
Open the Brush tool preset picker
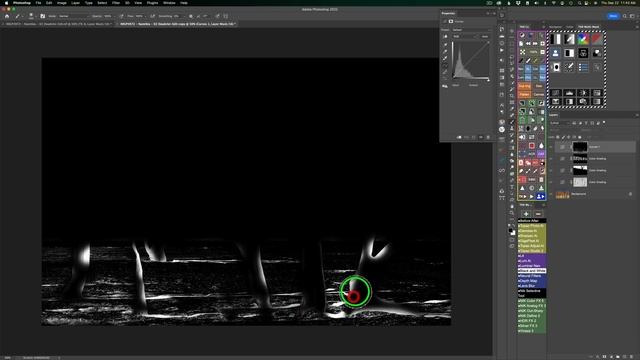[x=19, y=16]
